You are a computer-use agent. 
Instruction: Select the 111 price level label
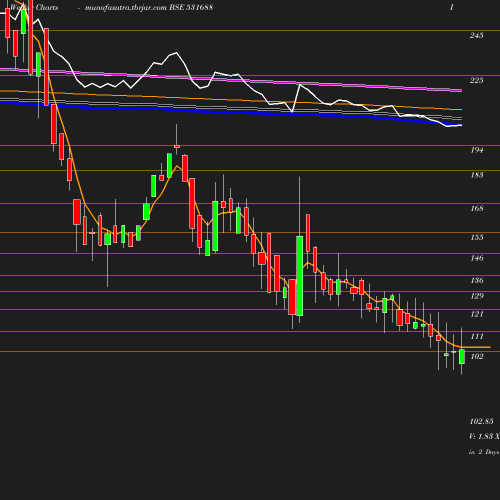(477, 336)
